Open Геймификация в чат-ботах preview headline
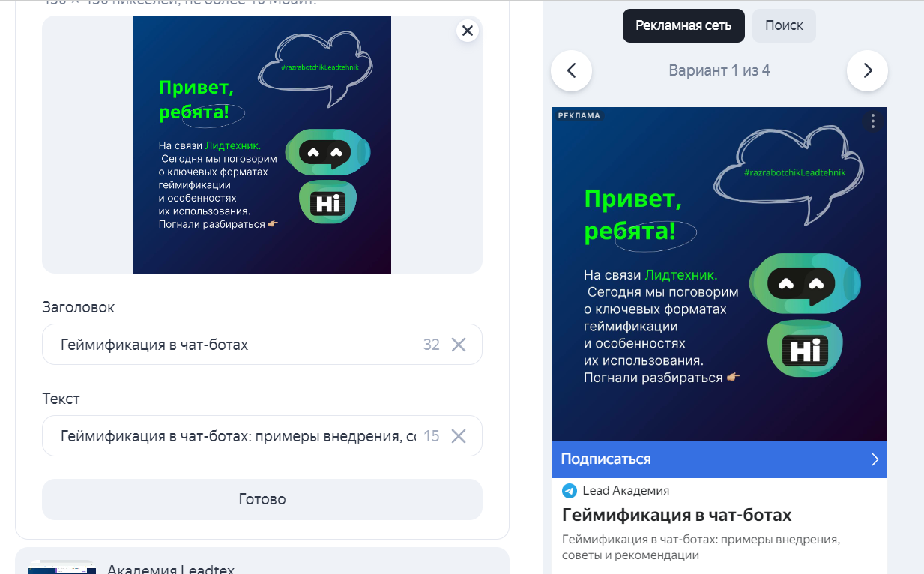The image size is (924, 574). pyautogui.click(x=677, y=515)
